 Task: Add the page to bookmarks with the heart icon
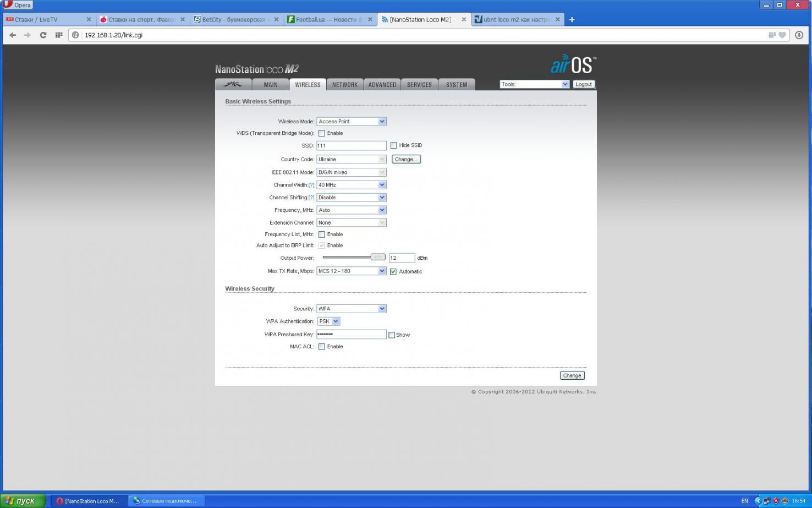782,35
